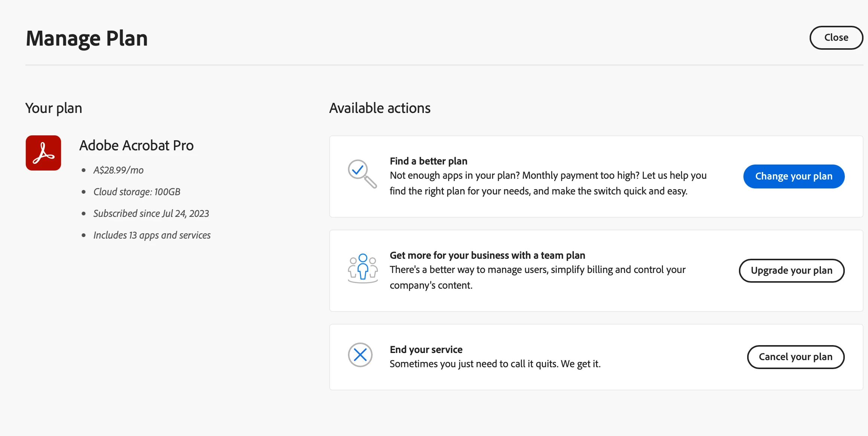Viewport: 868px width, 436px height.
Task: Click the team plan card title
Action: point(487,255)
